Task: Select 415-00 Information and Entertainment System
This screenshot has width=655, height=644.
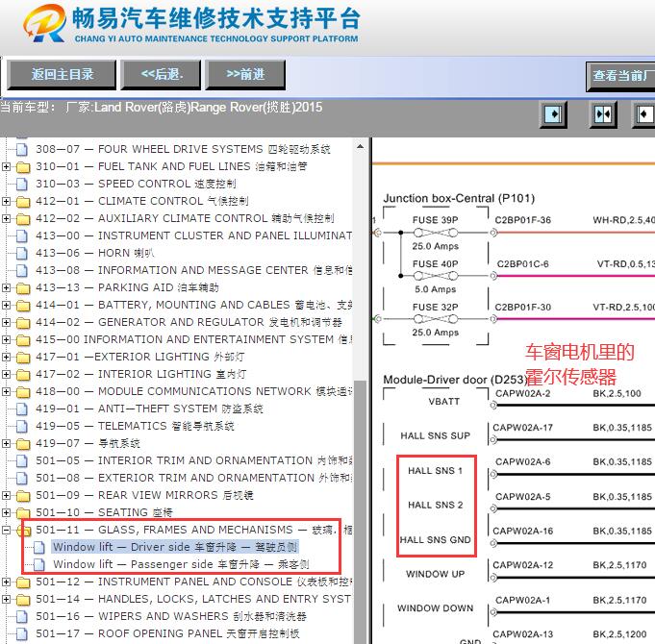Action: [x=194, y=339]
